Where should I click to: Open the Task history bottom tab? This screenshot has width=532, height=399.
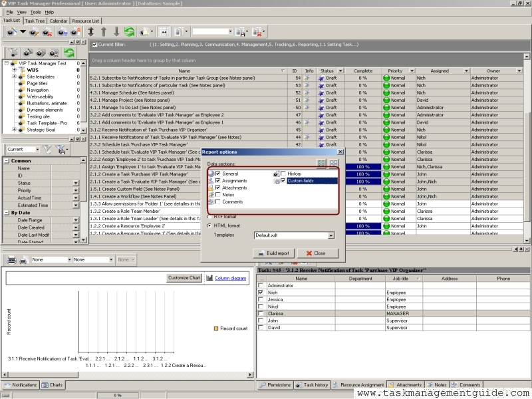click(312, 385)
